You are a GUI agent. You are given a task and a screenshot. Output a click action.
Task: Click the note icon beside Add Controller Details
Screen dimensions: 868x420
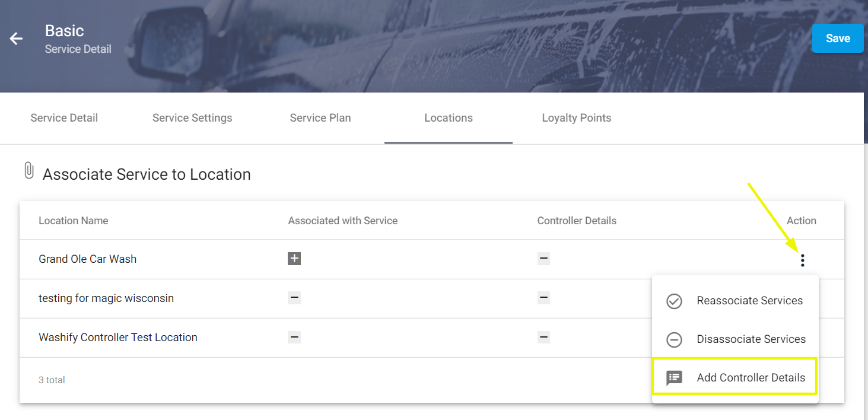click(x=674, y=377)
